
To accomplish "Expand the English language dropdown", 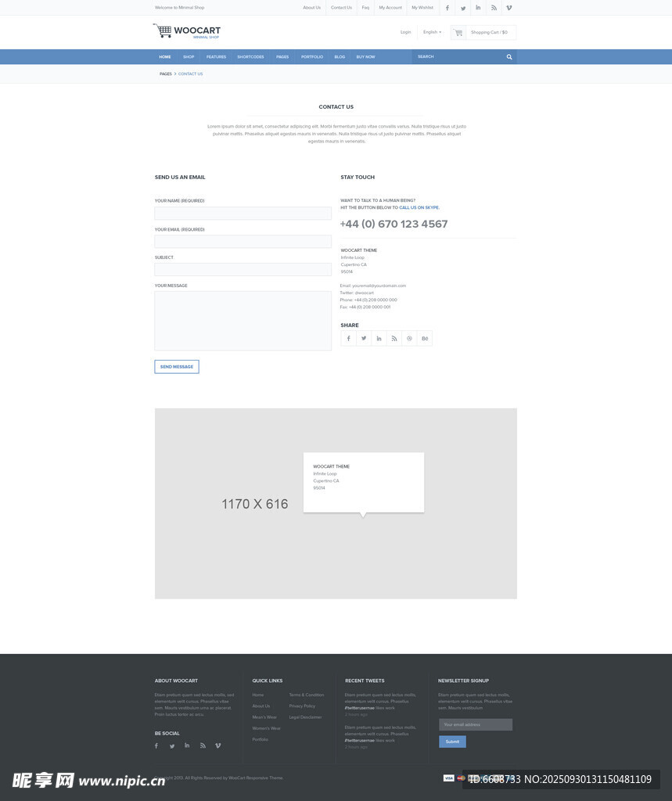I will pos(432,32).
